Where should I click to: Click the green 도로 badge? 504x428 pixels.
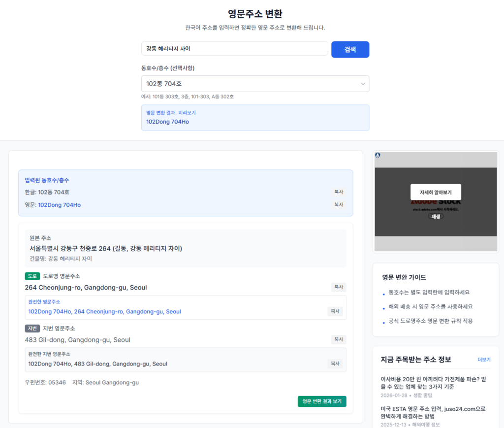(32, 276)
